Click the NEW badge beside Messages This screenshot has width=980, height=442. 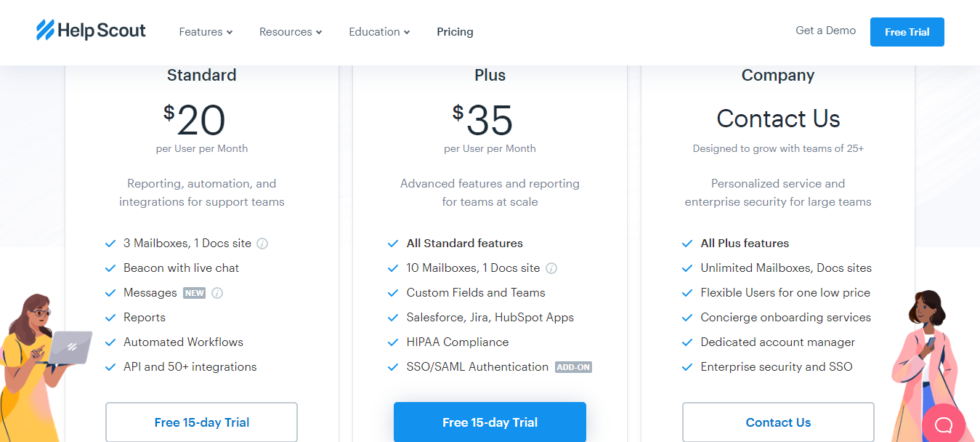coord(193,292)
